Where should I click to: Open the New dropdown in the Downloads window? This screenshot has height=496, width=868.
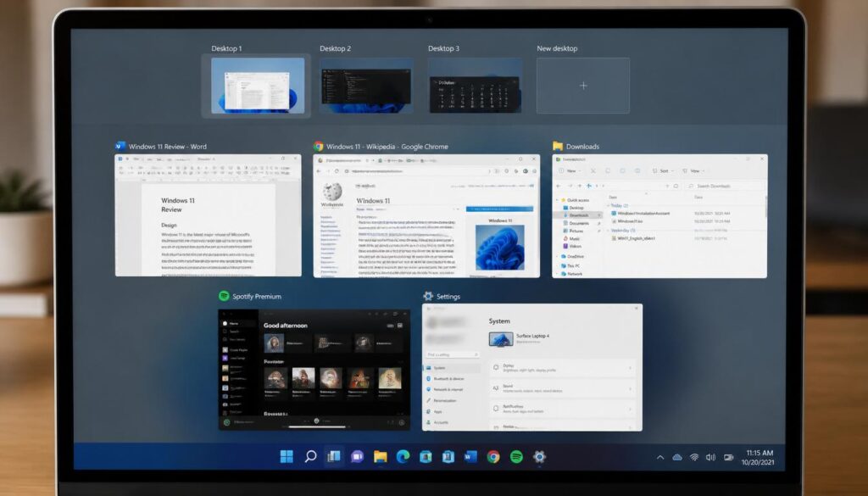(570, 171)
